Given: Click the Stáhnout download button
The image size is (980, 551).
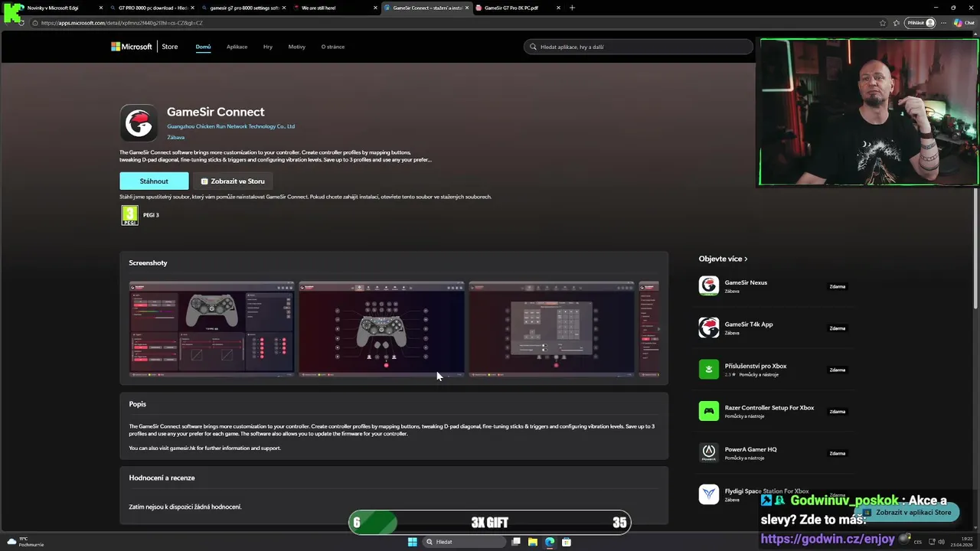Looking at the screenshot, I should point(154,181).
